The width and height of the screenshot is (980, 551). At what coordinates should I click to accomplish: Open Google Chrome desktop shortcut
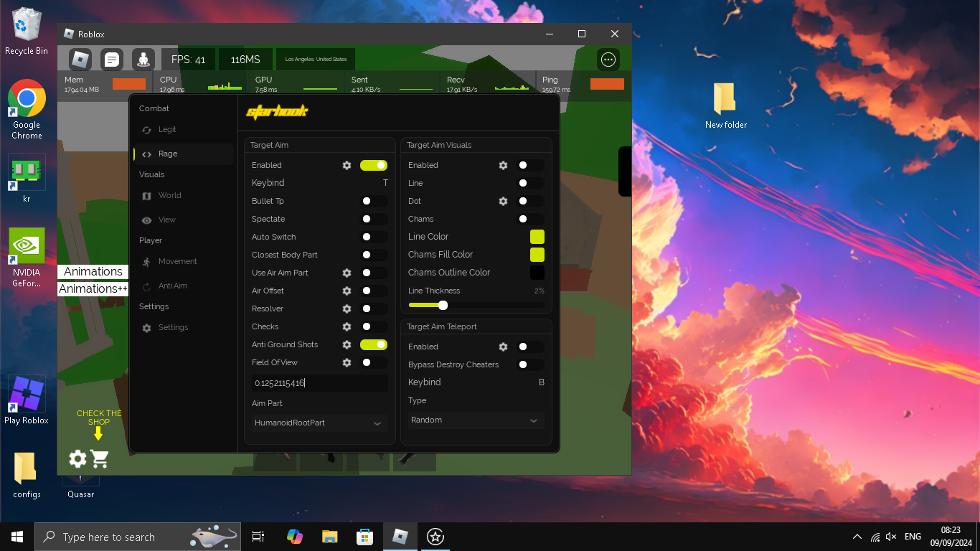click(x=27, y=109)
